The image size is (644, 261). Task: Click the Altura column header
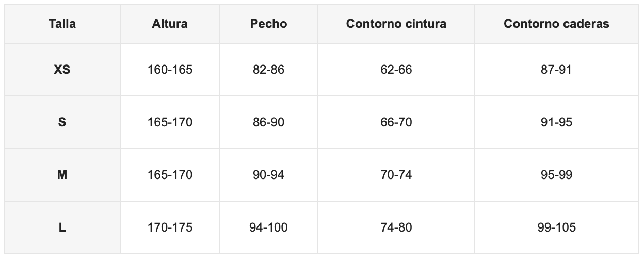(x=170, y=24)
